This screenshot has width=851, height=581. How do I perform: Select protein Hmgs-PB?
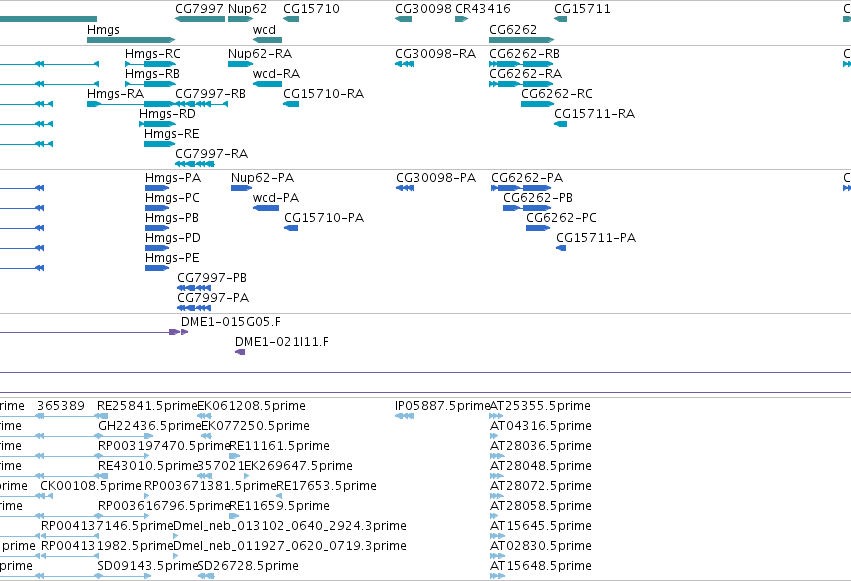(x=157, y=228)
